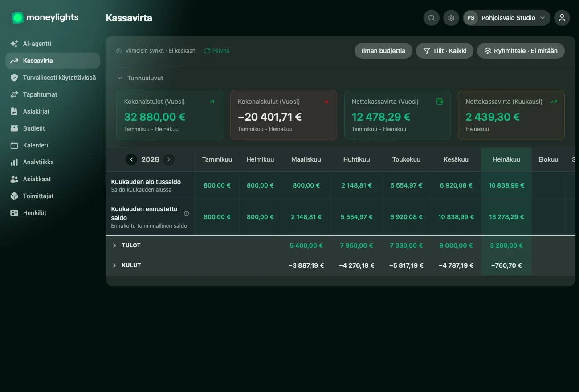579x392 pixels.
Task: Click the Kassavirta page heading
Action: click(x=129, y=18)
